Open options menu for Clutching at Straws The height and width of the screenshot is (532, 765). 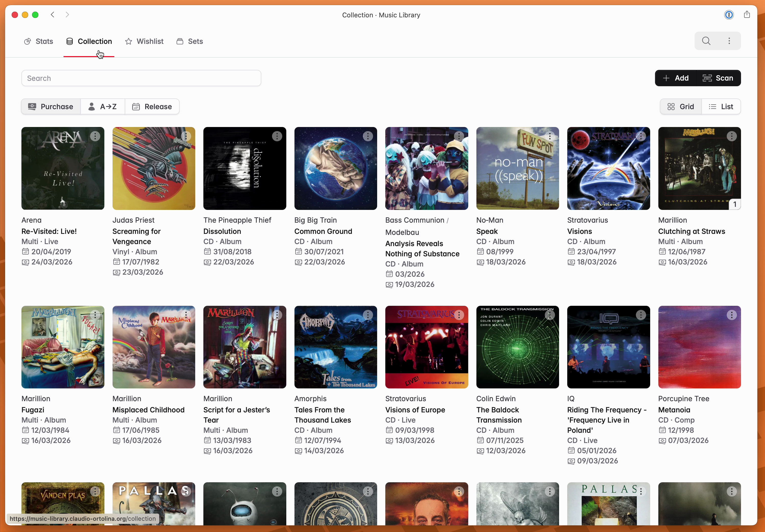[x=732, y=136]
